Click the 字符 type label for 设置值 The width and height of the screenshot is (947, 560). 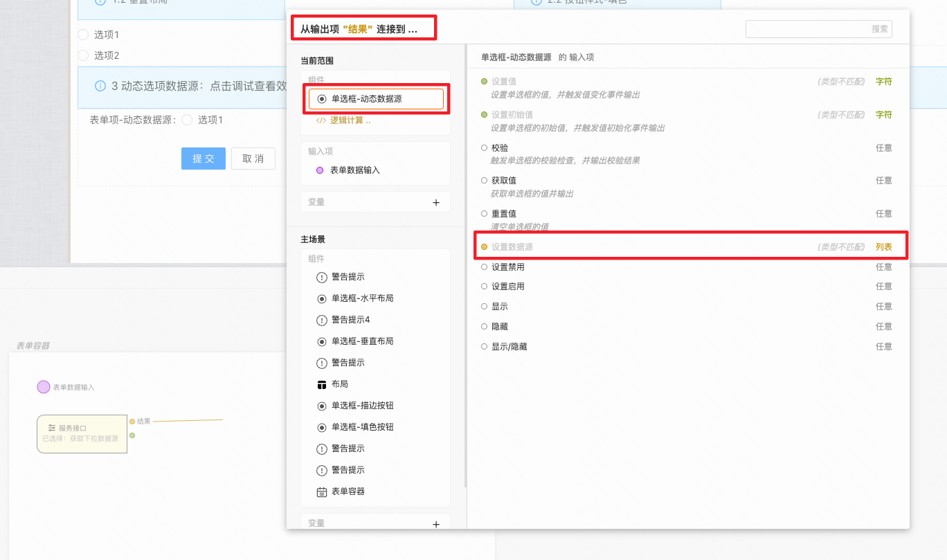click(x=884, y=82)
